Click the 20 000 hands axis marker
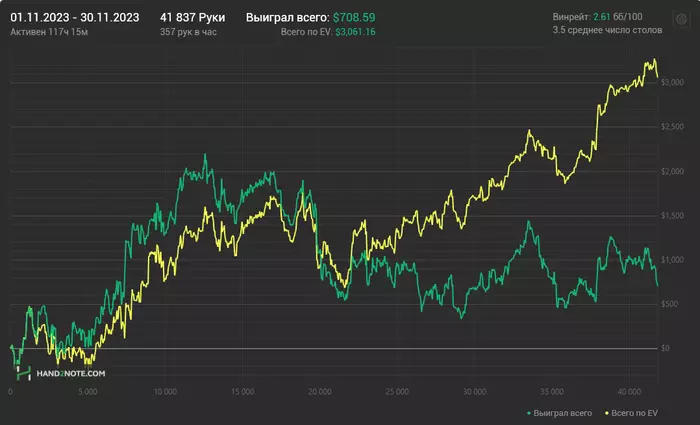Image resolution: width=700 pixels, height=425 pixels. click(x=318, y=390)
